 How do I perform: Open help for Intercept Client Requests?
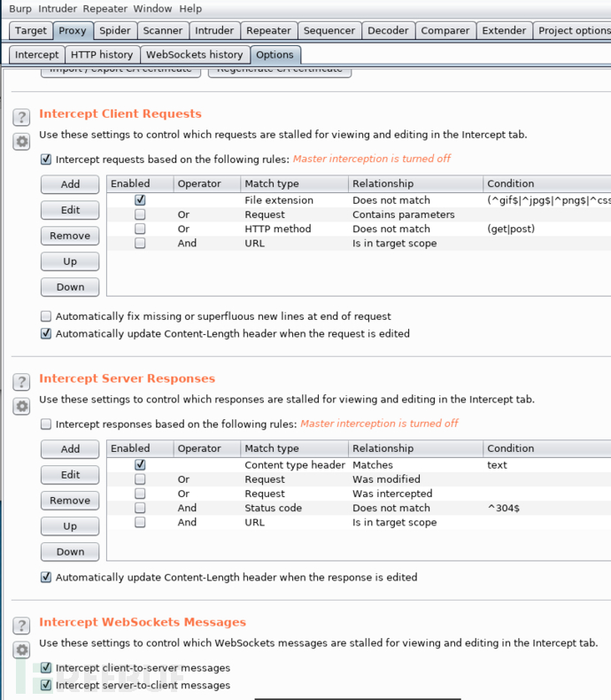(x=21, y=118)
